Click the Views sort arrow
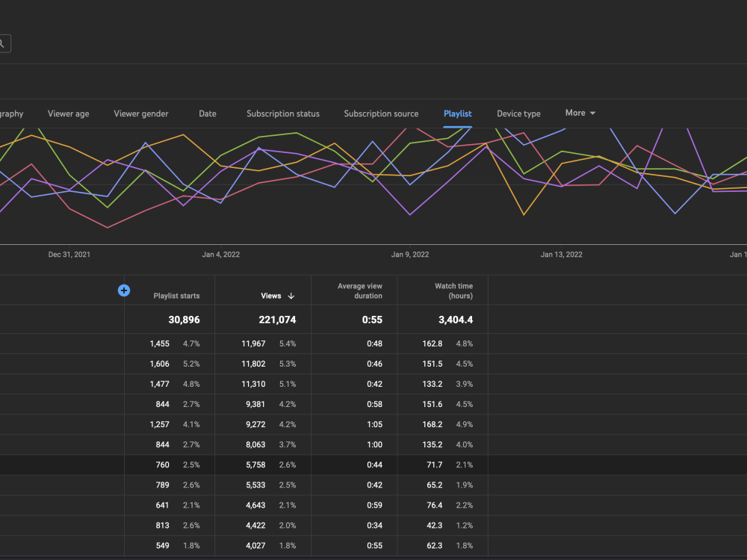 291,296
